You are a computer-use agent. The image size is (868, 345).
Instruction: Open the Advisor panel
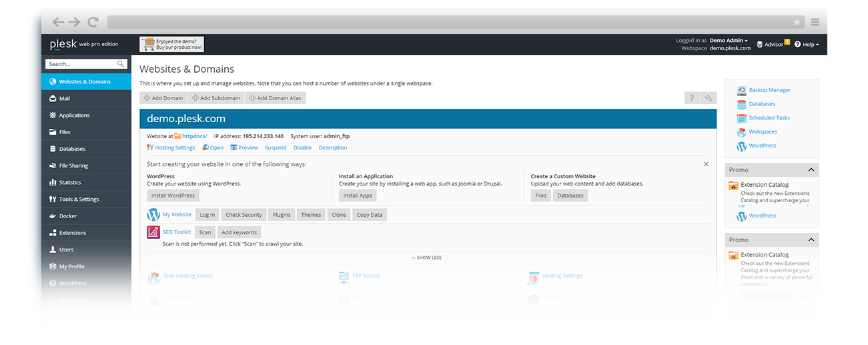(773, 44)
